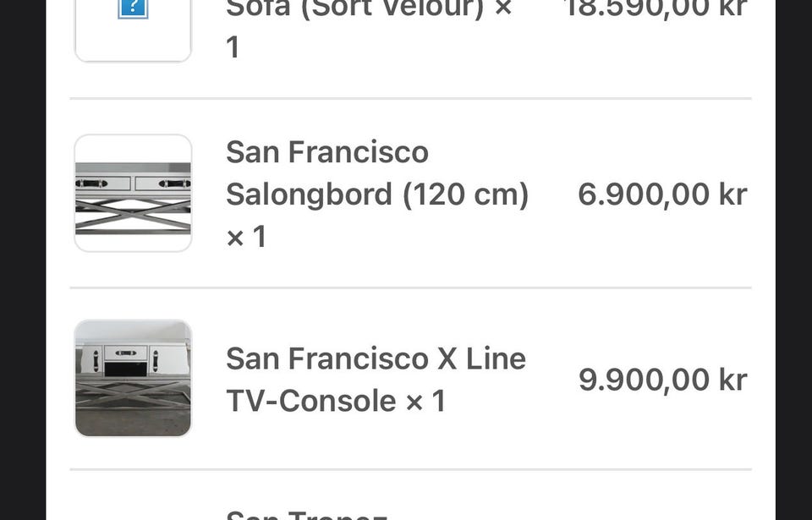Open the Sofa (Sort Velour) product name

pos(355,8)
